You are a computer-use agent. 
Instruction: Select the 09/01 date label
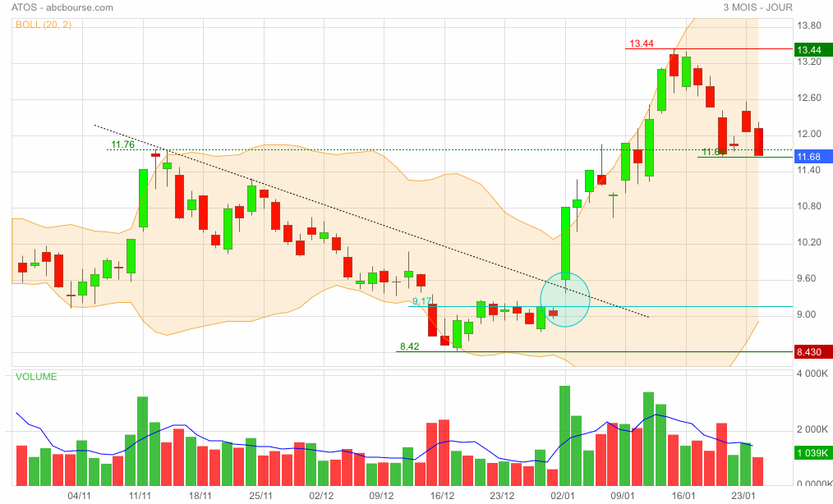coord(623,496)
